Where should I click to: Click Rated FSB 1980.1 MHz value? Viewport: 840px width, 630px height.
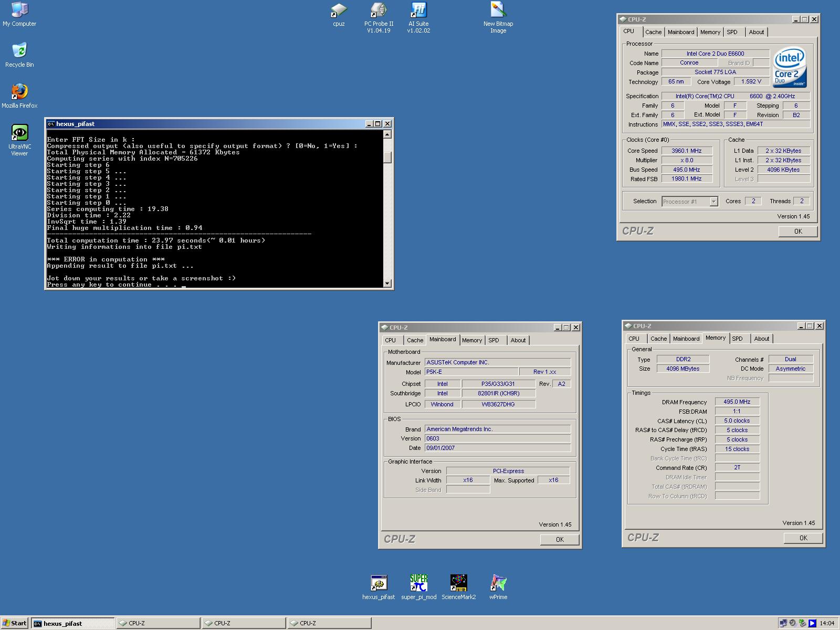(687, 178)
